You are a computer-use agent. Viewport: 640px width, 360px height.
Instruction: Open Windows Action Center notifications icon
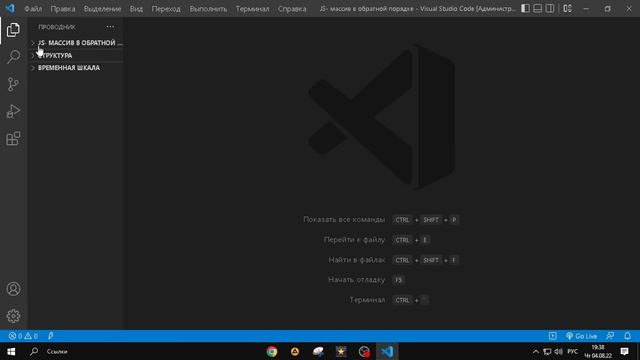(624, 351)
